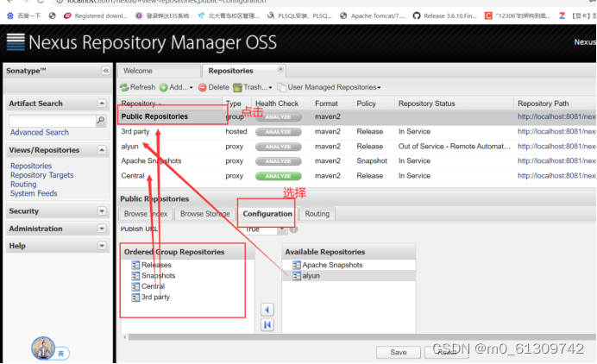597x364 pixels.
Task: Select alyun in Available Repositories
Action: click(349, 276)
